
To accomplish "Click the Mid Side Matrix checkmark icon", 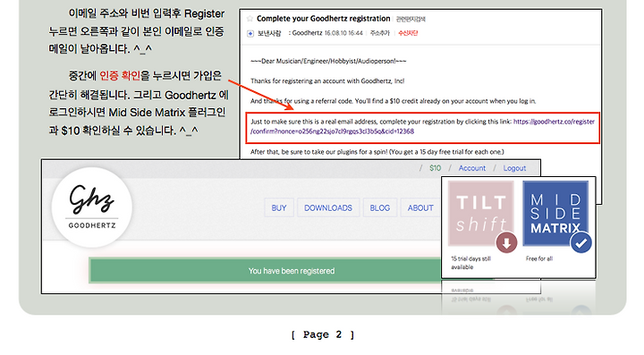I will tap(580, 242).
